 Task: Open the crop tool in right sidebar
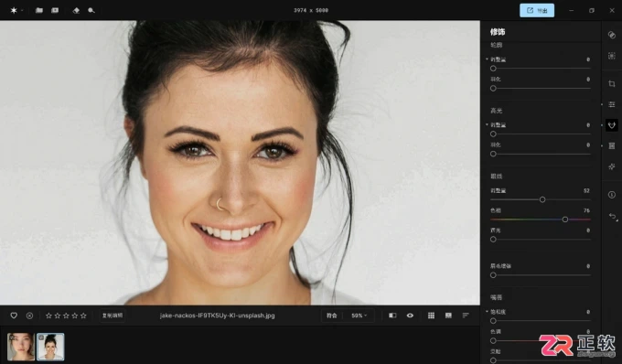(x=612, y=83)
